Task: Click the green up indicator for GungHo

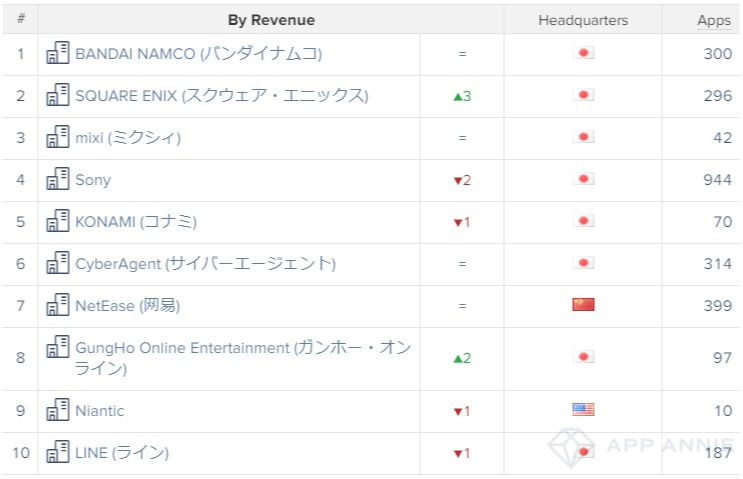Action: (462, 358)
